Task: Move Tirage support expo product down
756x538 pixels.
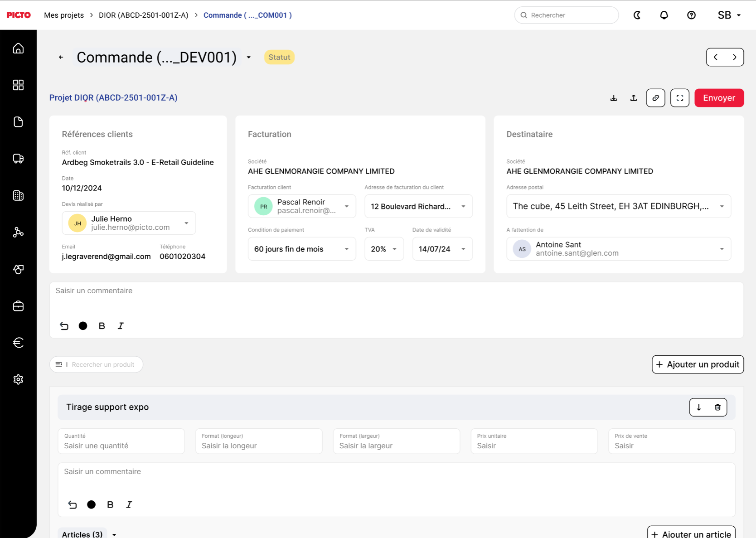Action: tap(699, 407)
